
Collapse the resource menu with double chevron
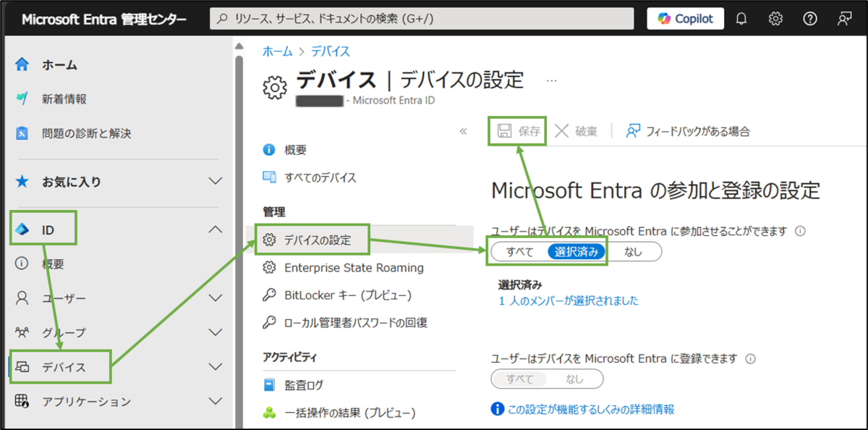coord(464,131)
